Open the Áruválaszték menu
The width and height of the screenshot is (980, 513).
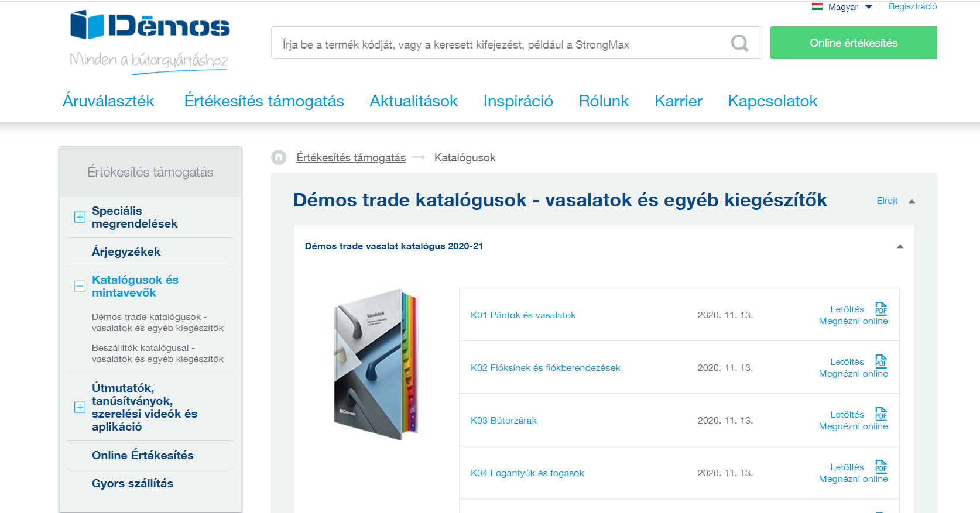click(x=108, y=101)
